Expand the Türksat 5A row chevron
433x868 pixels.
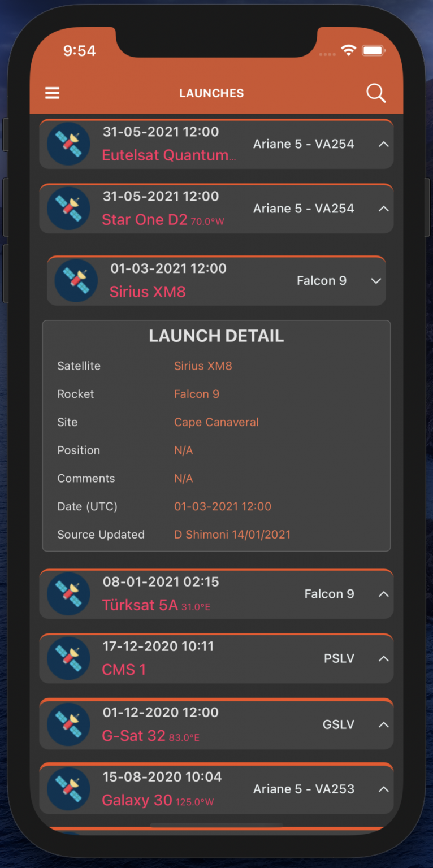point(384,594)
